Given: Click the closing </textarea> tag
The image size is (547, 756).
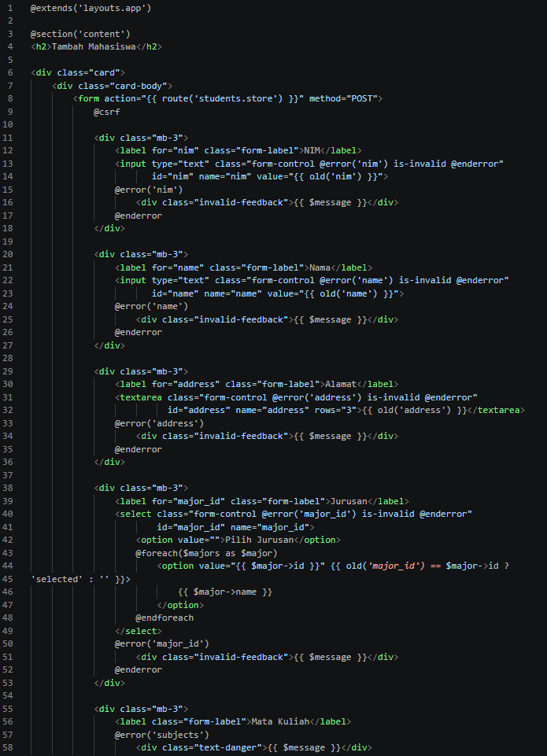Looking at the screenshot, I should (x=497, y=411).
